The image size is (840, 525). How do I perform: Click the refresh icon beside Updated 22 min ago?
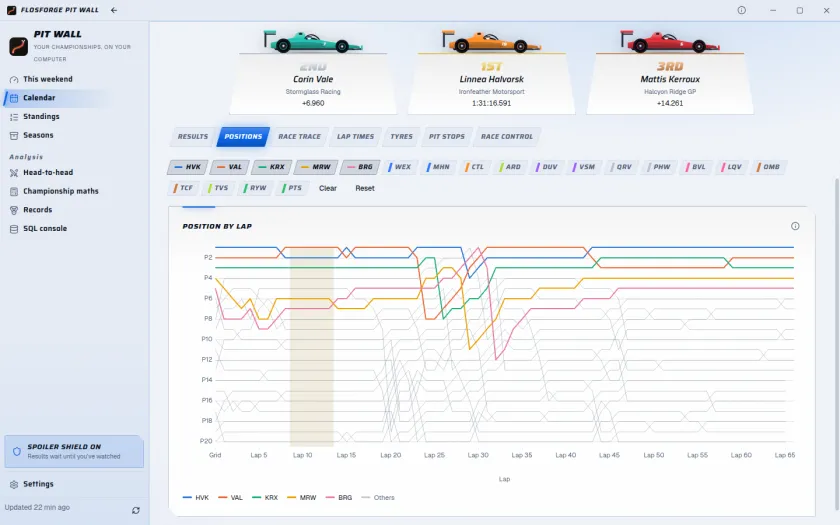136,510
